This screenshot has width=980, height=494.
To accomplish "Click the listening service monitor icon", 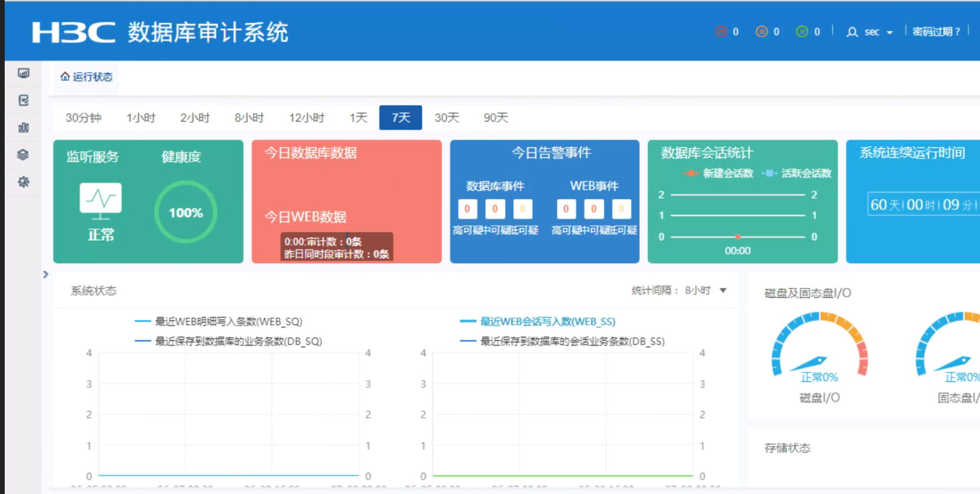I will [x=100, y=200].
